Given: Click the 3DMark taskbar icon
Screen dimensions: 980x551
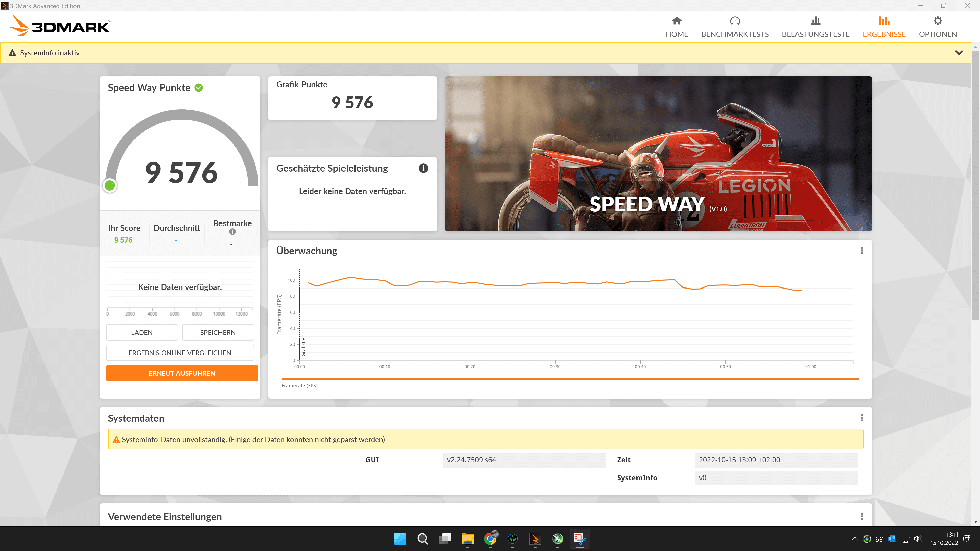Looking at the screenshot, I should (535, 539).
